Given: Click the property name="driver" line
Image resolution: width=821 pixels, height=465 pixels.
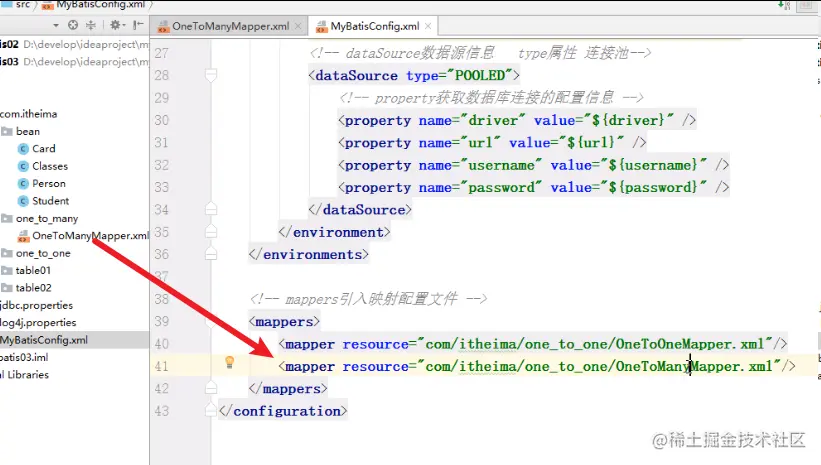Looking at the screenshot, I should [517, 120].
